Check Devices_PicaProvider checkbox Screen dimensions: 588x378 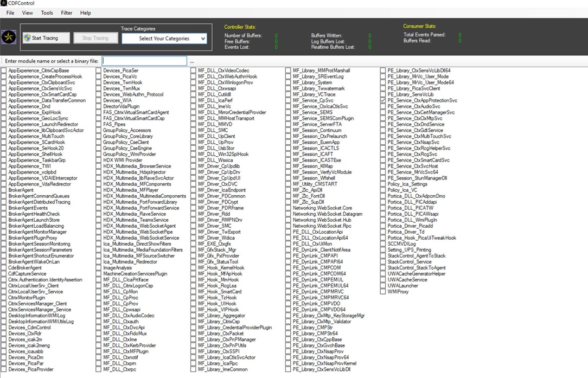pyautogui.click(x=4, y=369)
